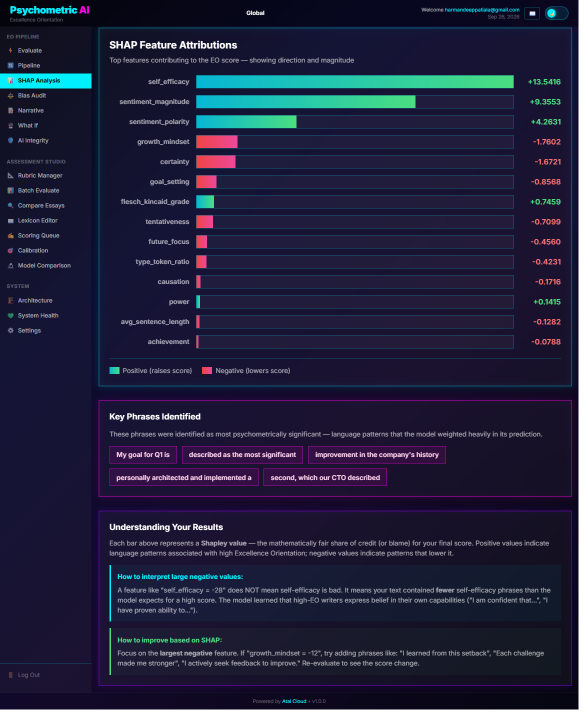588x720 pixels.
Task: Click the harmandeeppatiala@gmail.com email
Action: click(482, 10)
